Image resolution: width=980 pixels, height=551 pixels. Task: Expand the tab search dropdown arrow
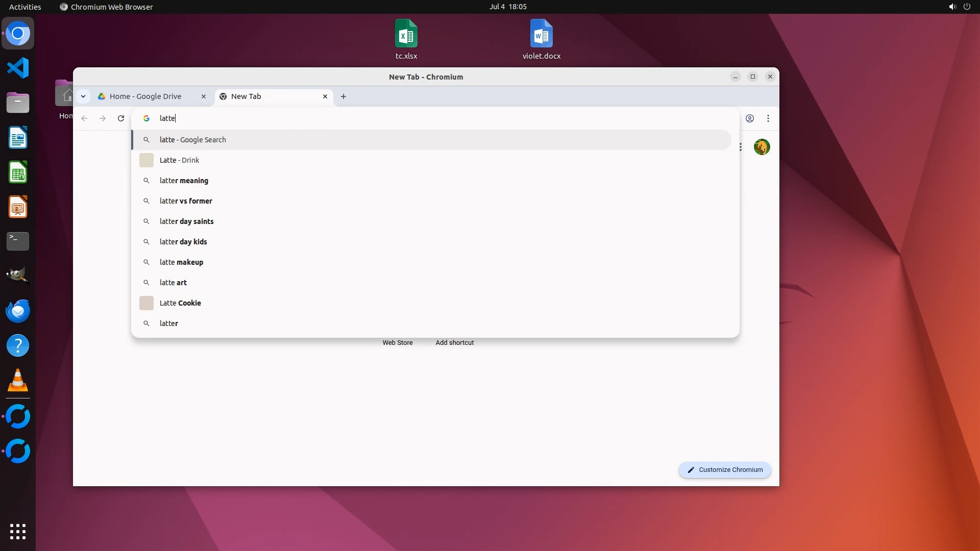click(x=83, y=96)
